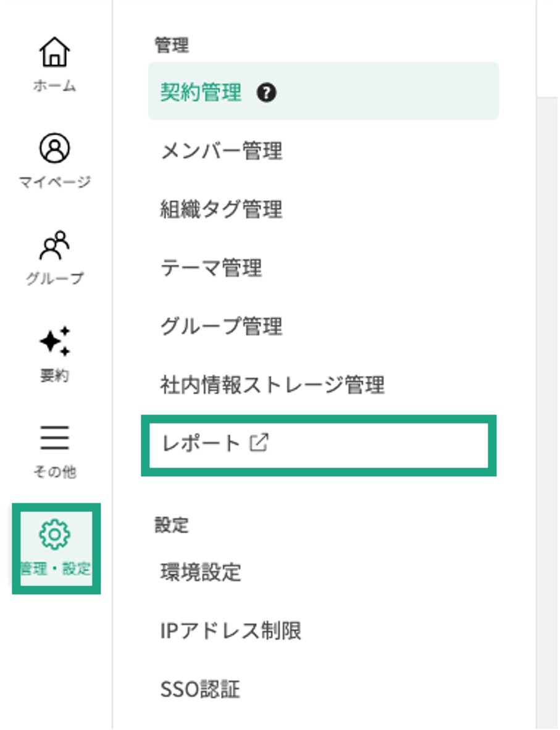560x730 pixels.
Task: Go to IPアドレス制限 settings
Action: [230, 631]
